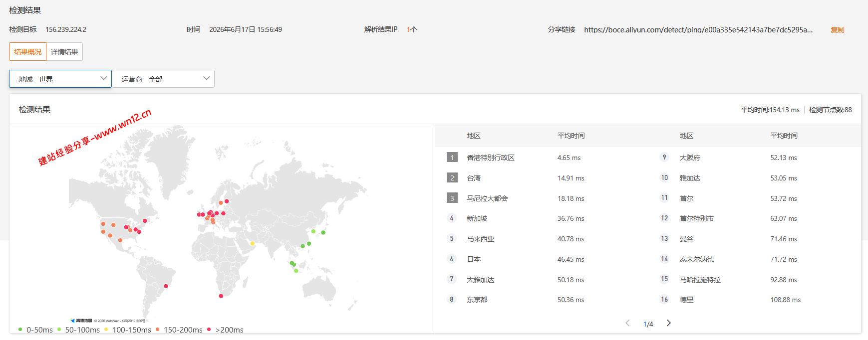
Task: Open the 运营商 全部 carrier dropdown
Action: pyautogui.click(x=163, y=79)
